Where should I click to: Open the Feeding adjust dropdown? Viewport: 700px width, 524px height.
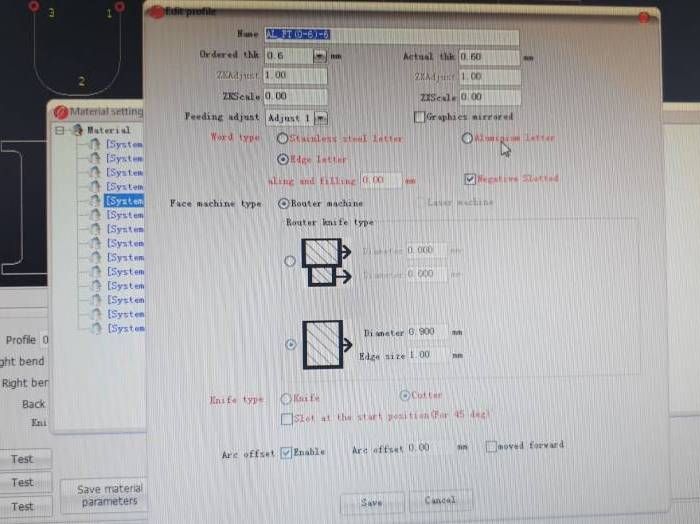[321, 118]
